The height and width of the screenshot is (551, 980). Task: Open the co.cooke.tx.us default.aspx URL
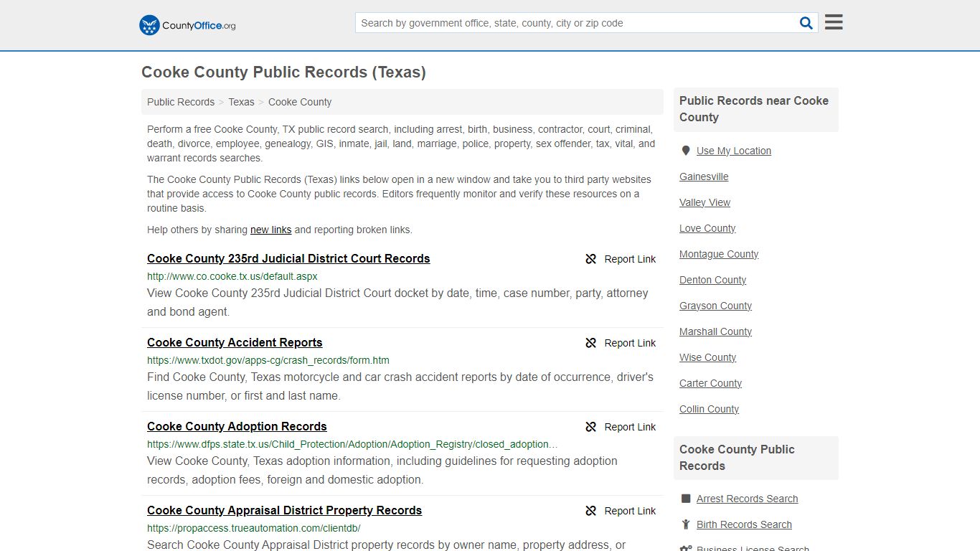click(x=232, y=276)
